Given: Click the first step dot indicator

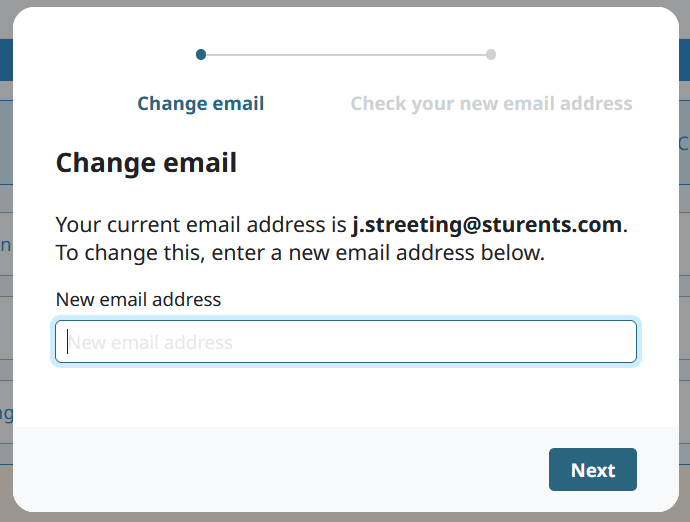Looking at the screenshot, I should 201,54.
